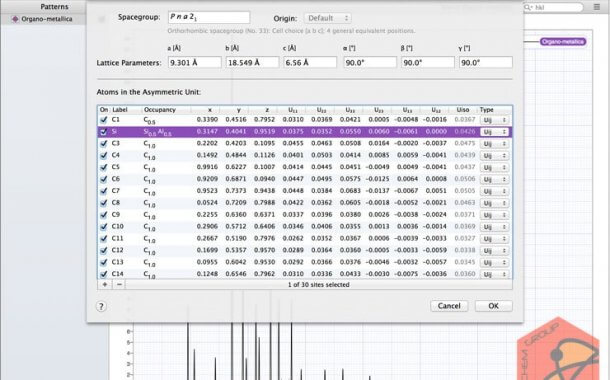Image resolution: width=610 pixels, height=380 pixels.
Task: Click the search magnifier in hkl field
Action: (528, 7)
